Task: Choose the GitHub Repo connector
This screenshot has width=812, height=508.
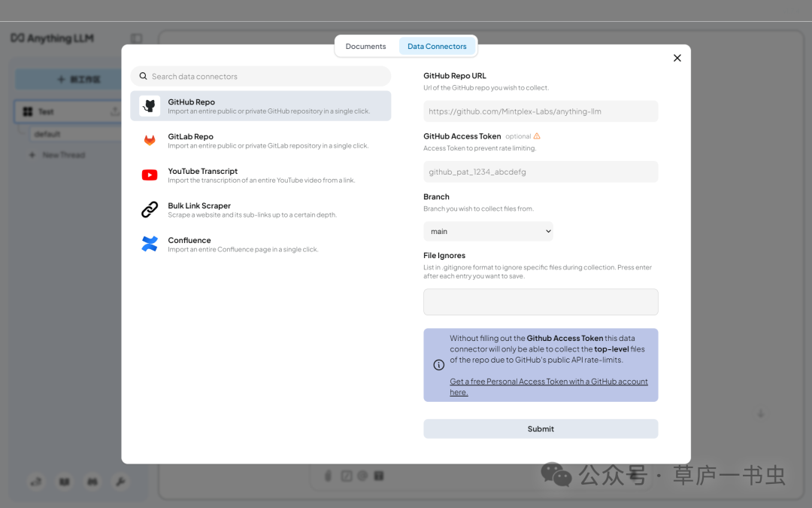Action: point(260,106)
